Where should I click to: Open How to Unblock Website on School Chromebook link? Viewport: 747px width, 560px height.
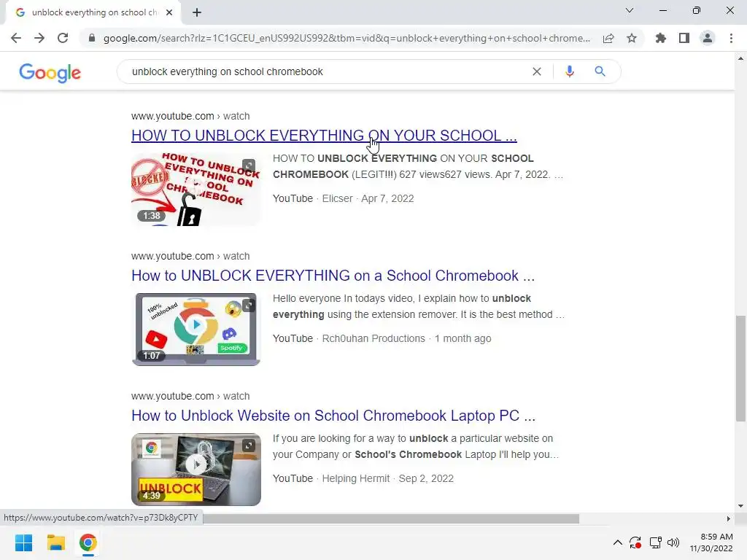[333, 416]
